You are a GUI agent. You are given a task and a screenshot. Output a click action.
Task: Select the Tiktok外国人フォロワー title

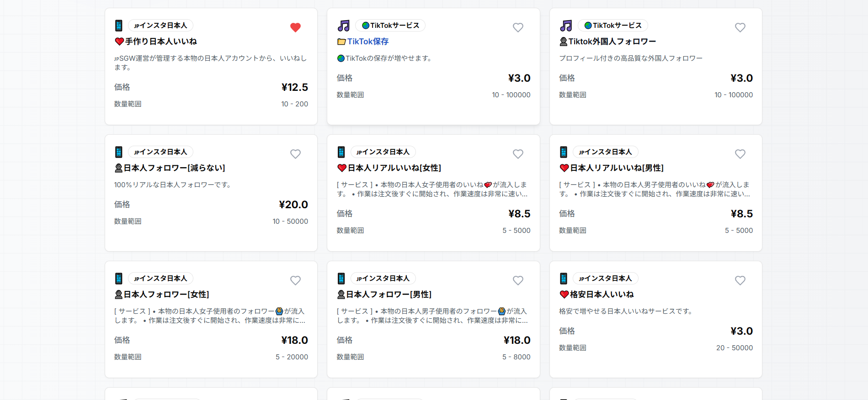point(612,42)
